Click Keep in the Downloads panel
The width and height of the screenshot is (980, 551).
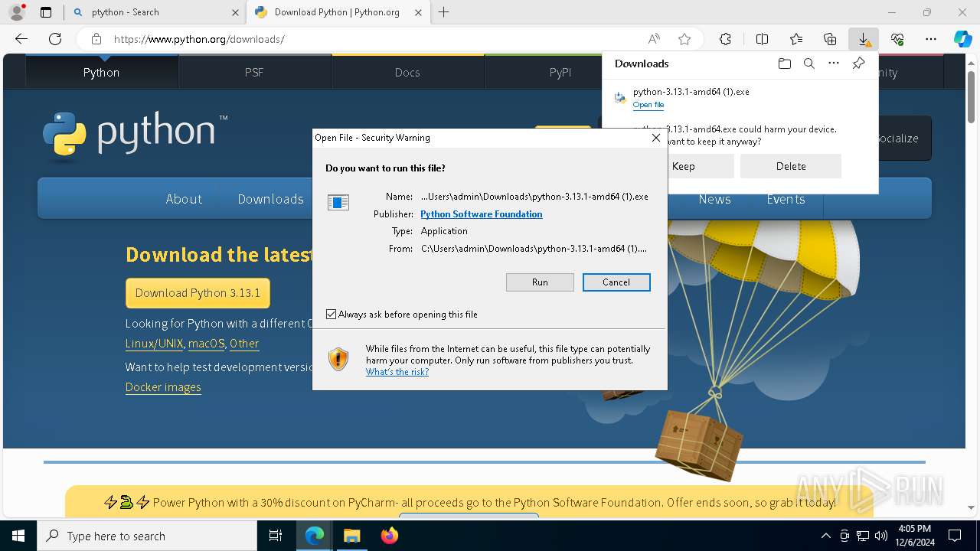point(684,166)
